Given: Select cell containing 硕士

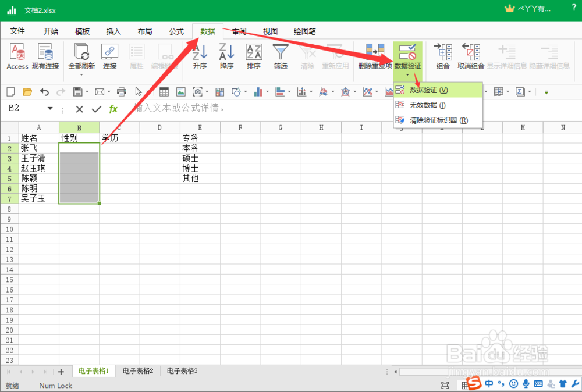Looking at the screenshot, I should 200,158.
